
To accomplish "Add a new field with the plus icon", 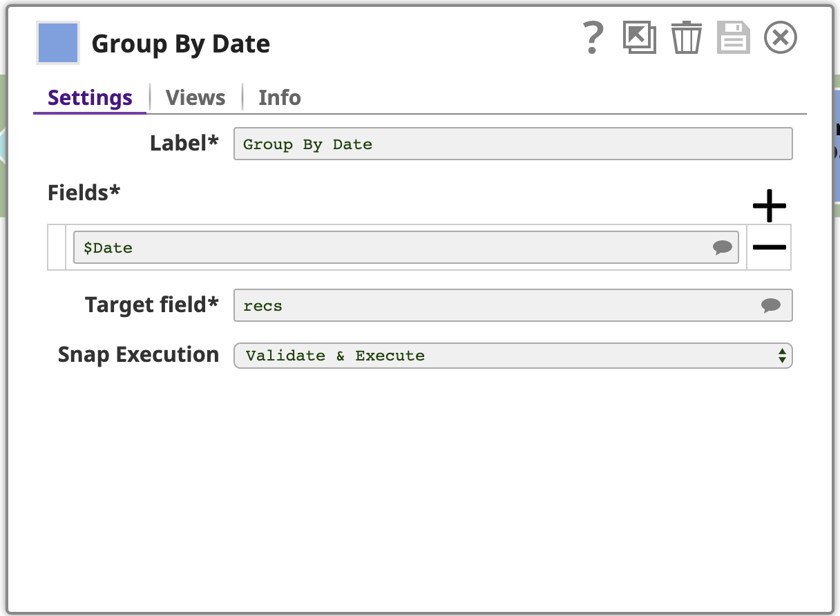I will (x=770, y=206).
